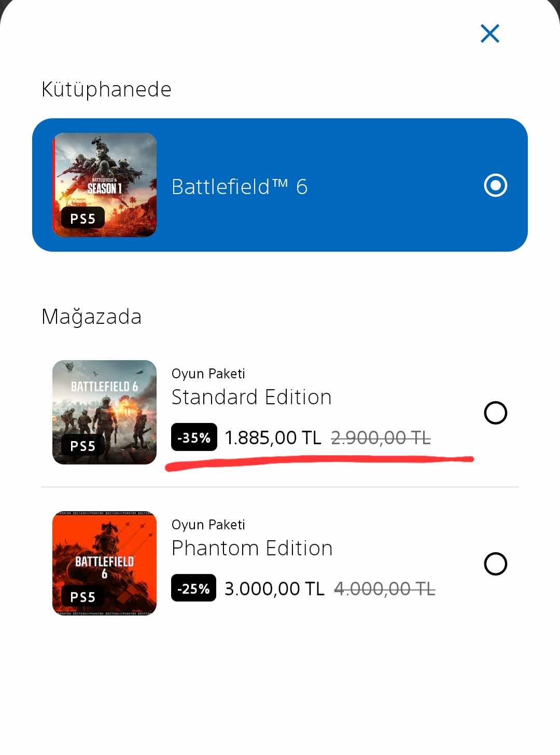Click the 3.000,00 TL sale price
The height and width of the screenshot is (755, 560).
(x=274, y=589)
